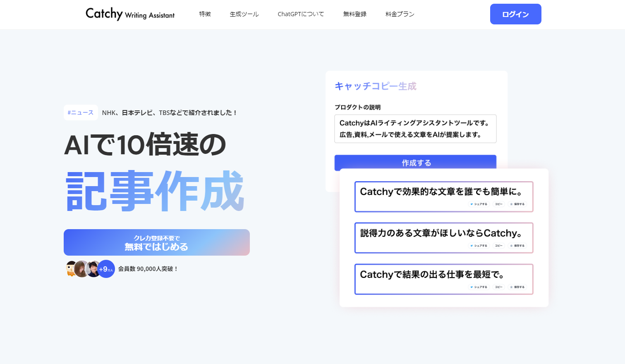This screenshot has width=625, height=364.
Task: Click the text 'Catchyで効果的な文章を誰でも簡単に。'
Action: pos(441,192)
